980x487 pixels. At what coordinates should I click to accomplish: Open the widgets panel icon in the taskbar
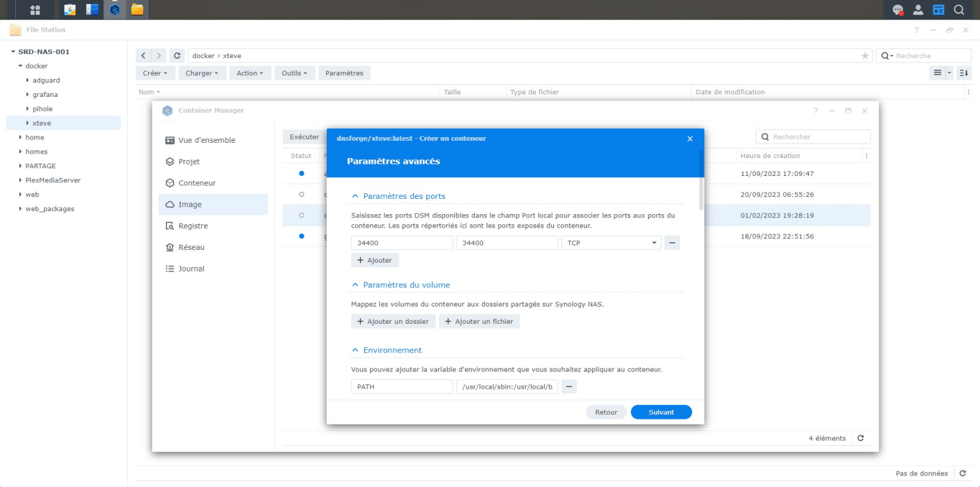pyautogui.click(x=938, y=10)
